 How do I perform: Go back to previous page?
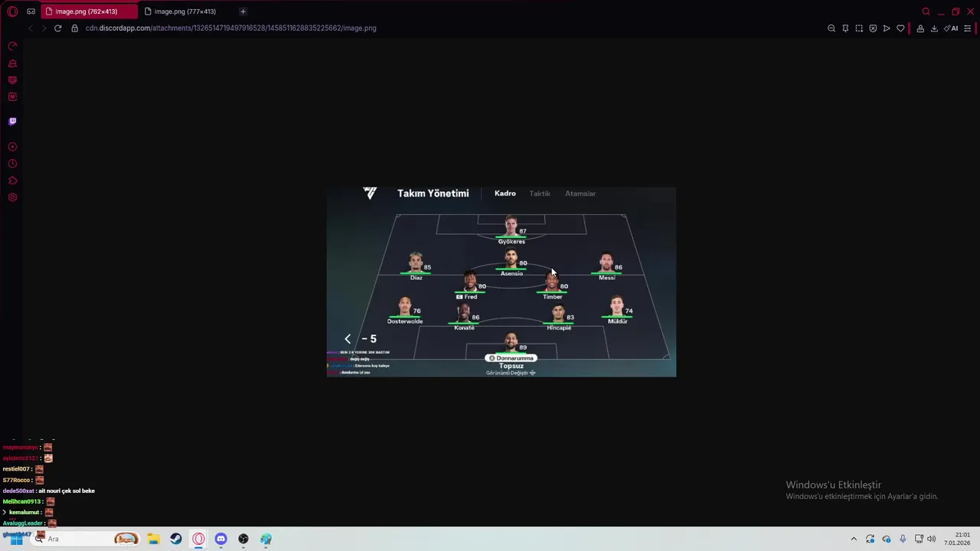click(31, 28)
